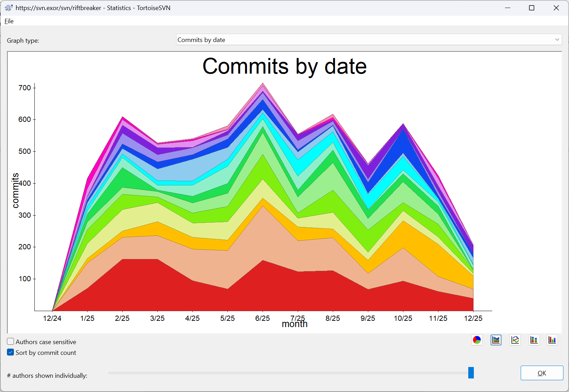
Task: Click the large 'Commits by date' chart title
Action: coord(284,66)
